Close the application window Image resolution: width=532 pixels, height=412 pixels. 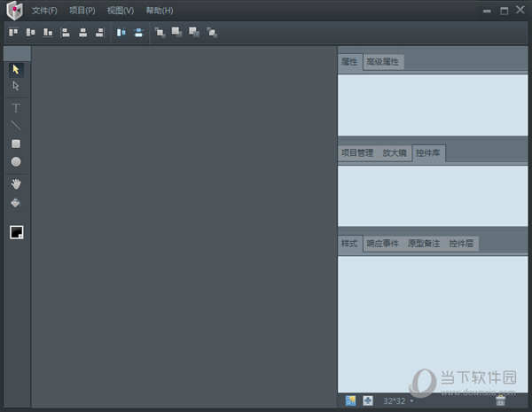(x=520, y=10)
